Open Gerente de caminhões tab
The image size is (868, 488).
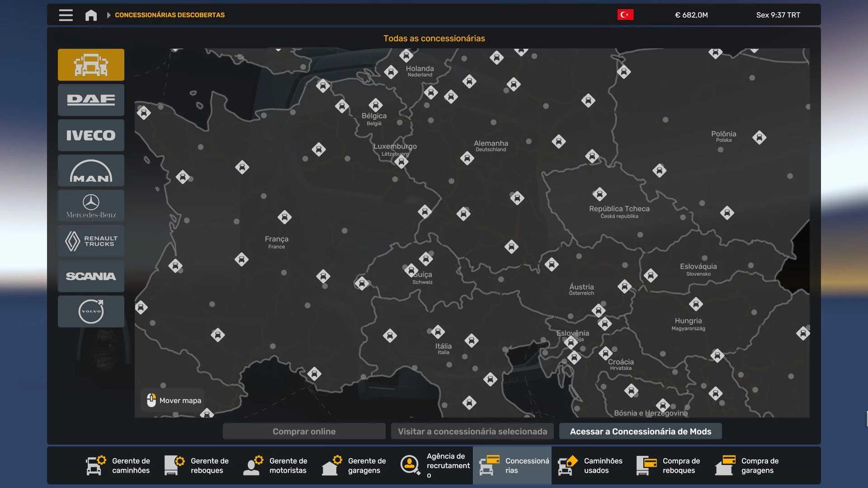tap(118, 465)
